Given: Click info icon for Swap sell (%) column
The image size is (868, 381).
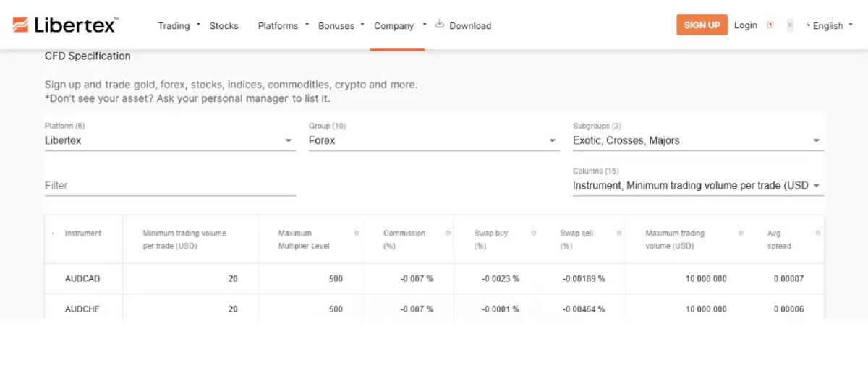Looking at the screenshot, I should coord(619,234).
